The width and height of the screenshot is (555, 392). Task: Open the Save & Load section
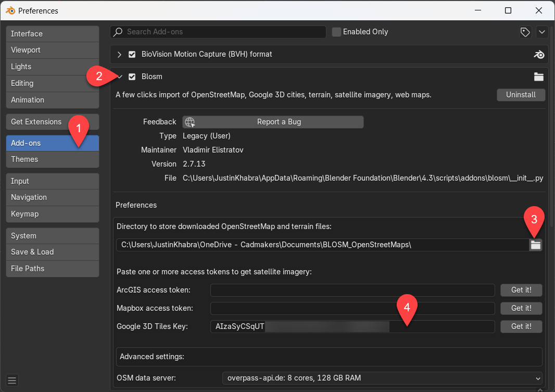53,252
